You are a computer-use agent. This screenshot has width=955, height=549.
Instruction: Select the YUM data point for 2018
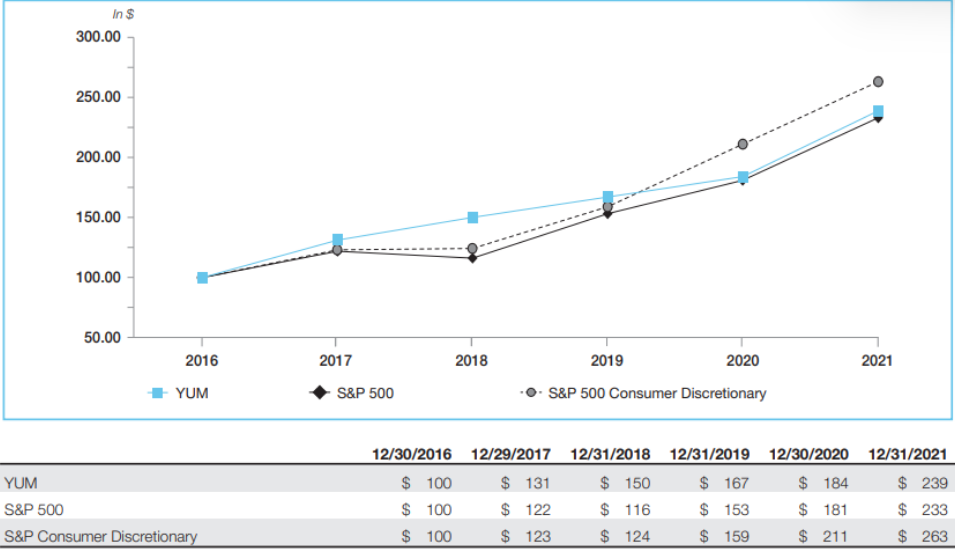coord(472,217)
